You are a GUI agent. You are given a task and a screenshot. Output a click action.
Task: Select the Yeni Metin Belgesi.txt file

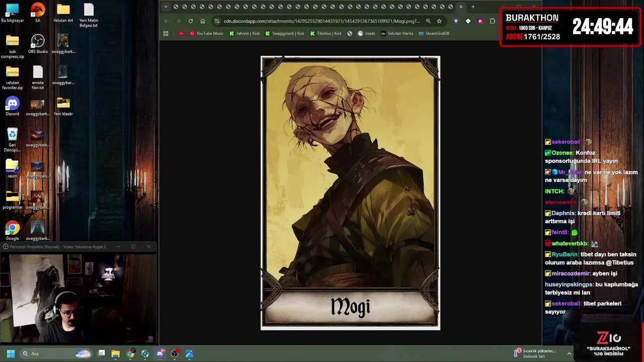89,16
